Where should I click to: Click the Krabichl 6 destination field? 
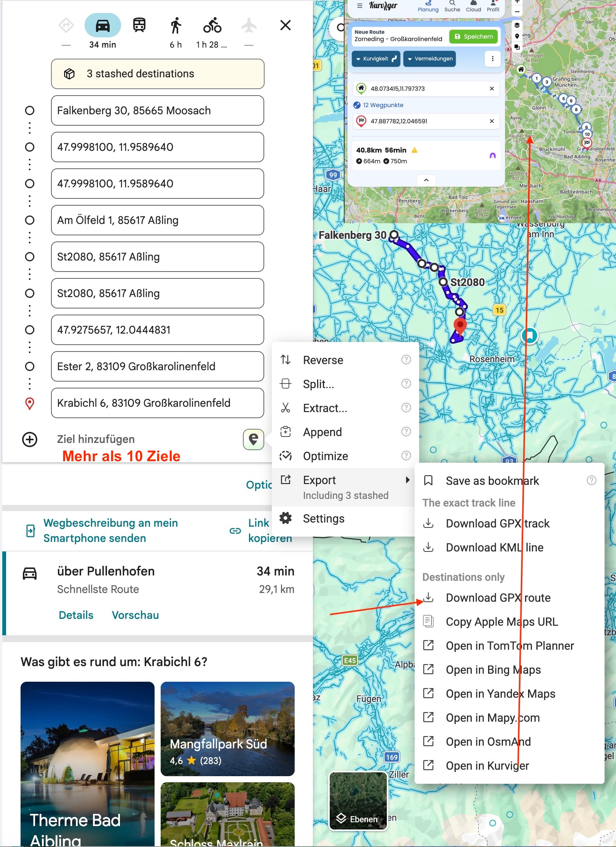click(157, 403)
